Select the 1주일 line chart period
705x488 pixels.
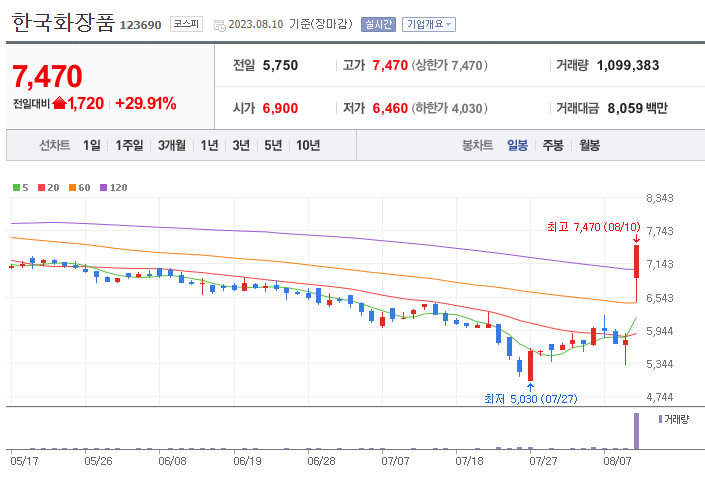click(129, 145)
